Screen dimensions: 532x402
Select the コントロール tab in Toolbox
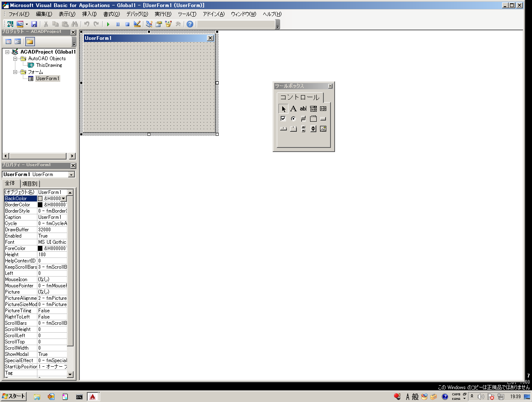[300, 97]
